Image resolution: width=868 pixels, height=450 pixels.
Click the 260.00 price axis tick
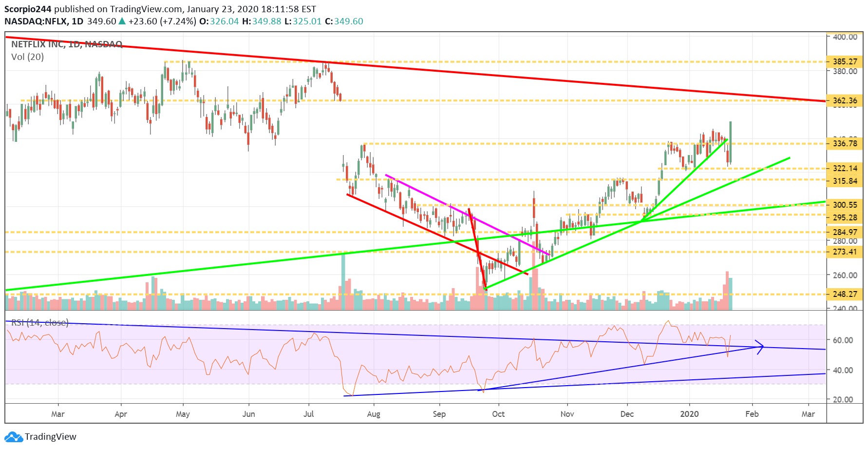click(845, 275)
